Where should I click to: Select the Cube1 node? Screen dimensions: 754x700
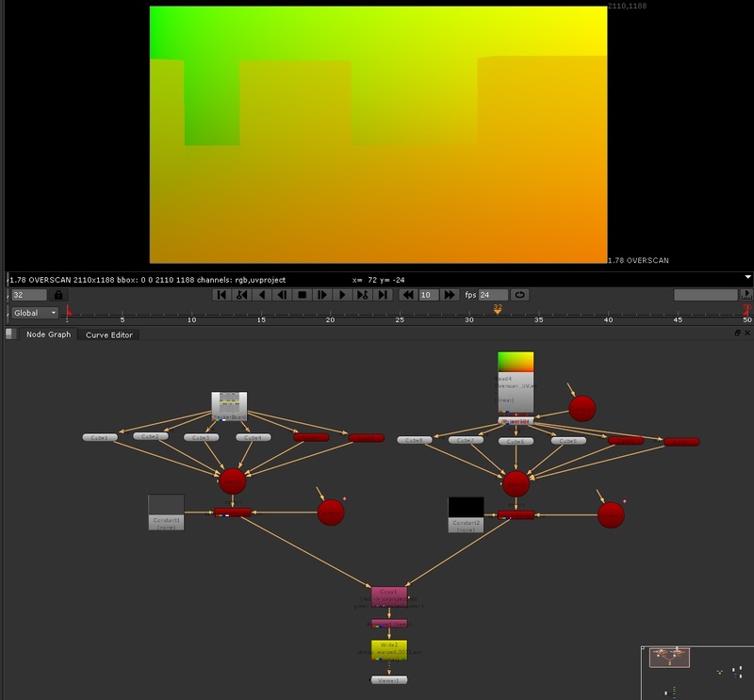[x=100, y=437]
